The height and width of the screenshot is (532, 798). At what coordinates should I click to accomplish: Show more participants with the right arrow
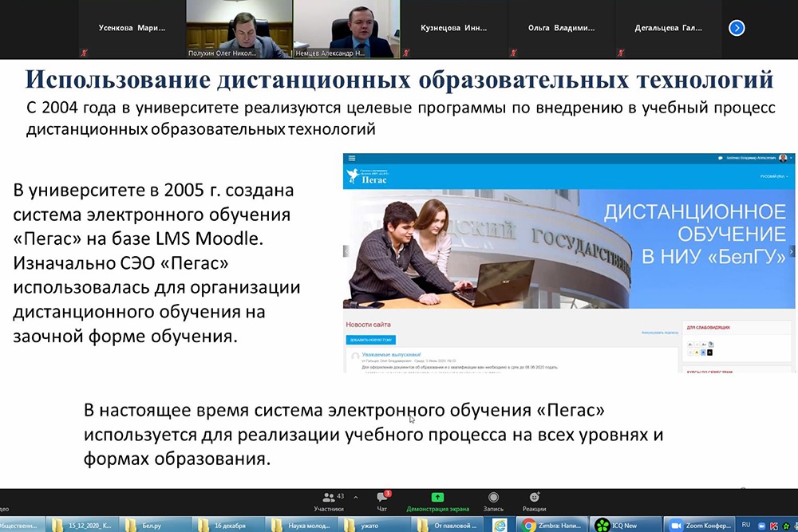pos(737,28)
